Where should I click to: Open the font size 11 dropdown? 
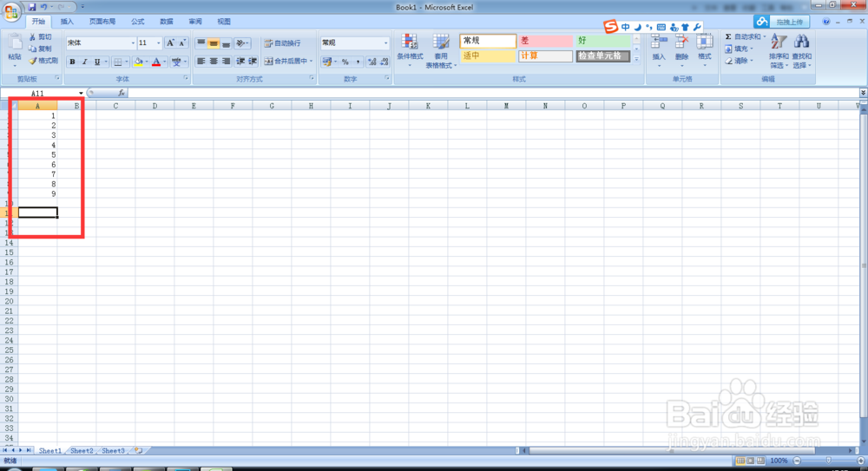point(158,43)
